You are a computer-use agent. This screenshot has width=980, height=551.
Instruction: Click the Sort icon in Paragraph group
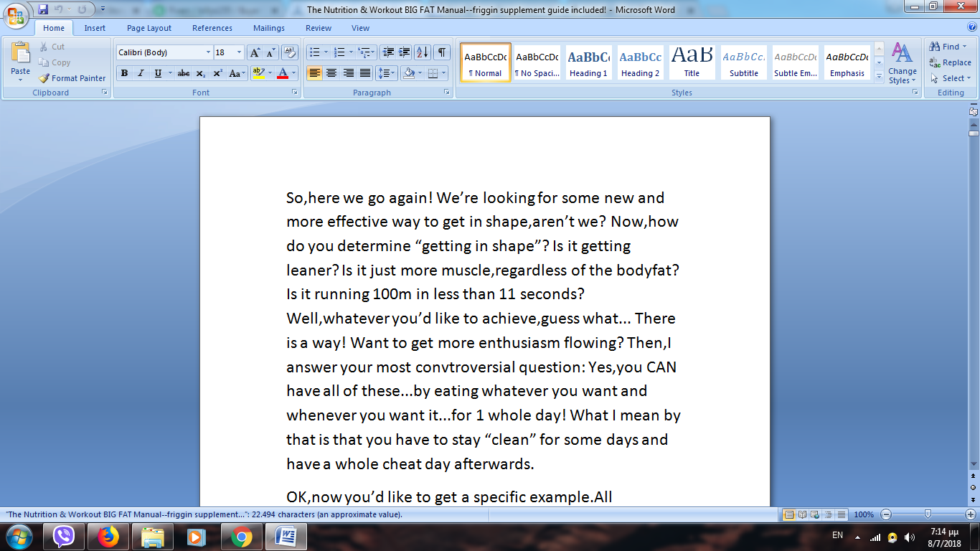[x=423, y=52]
